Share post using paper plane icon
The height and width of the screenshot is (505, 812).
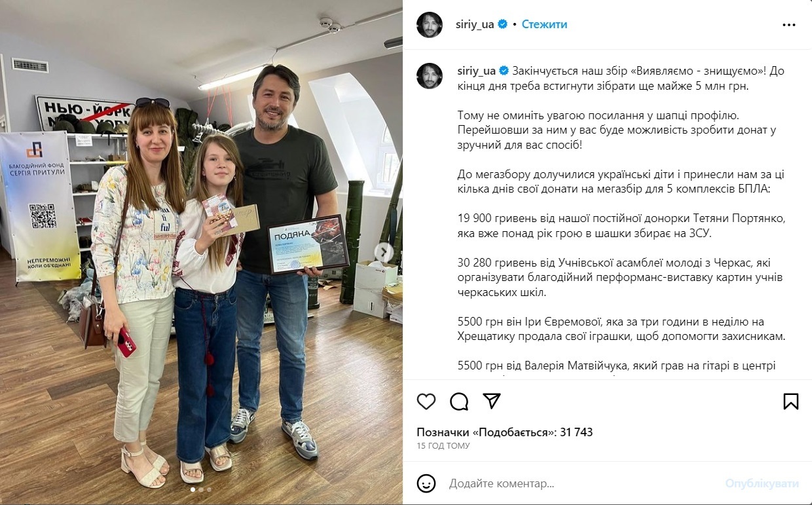(x=492, y=402)
